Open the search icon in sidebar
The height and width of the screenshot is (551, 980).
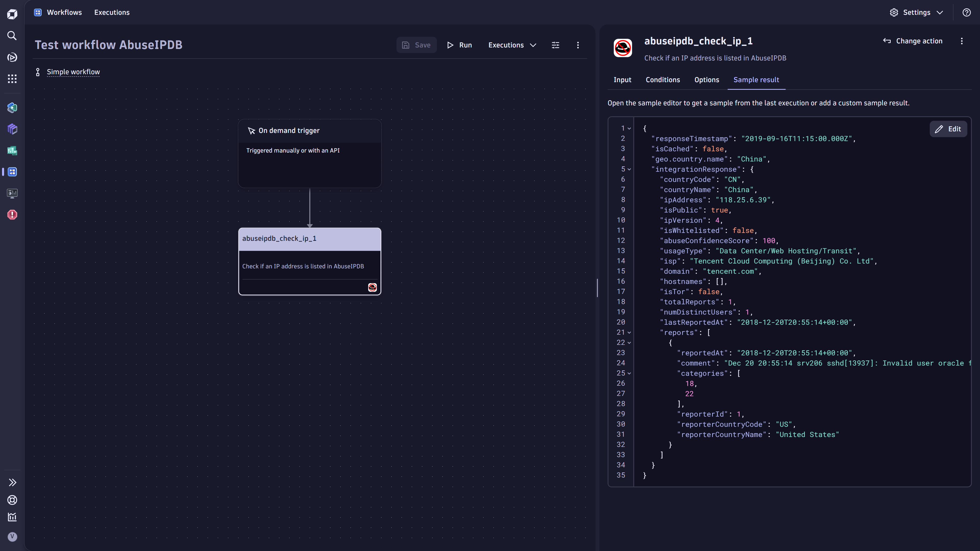point(12,36)
